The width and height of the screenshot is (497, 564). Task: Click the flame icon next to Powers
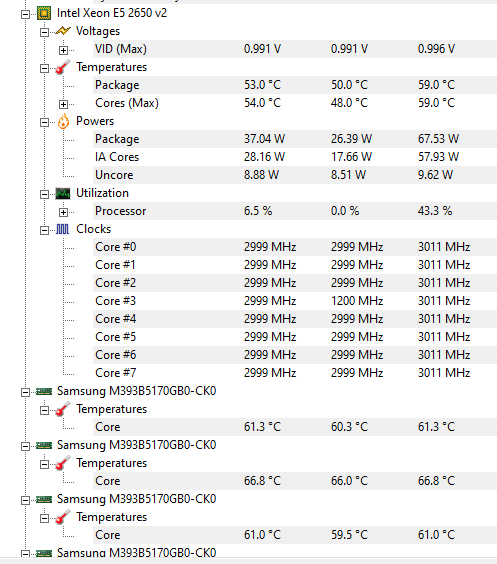coord(63,121)
